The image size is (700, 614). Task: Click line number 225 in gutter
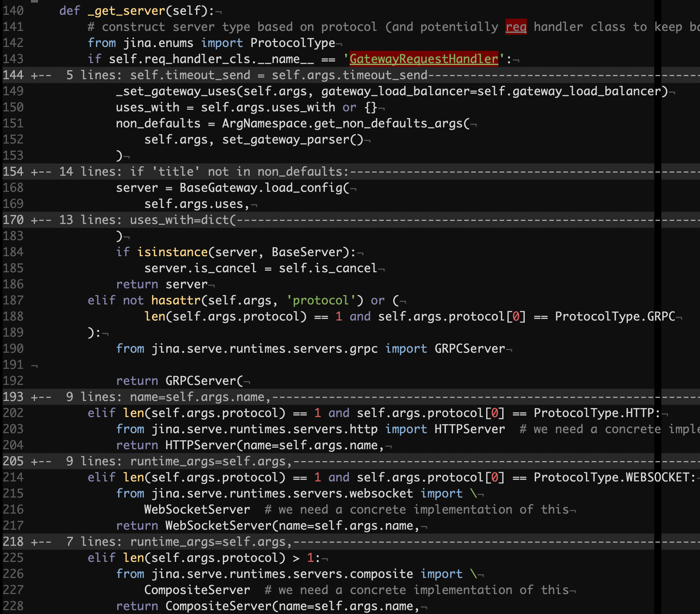point(13,558)
